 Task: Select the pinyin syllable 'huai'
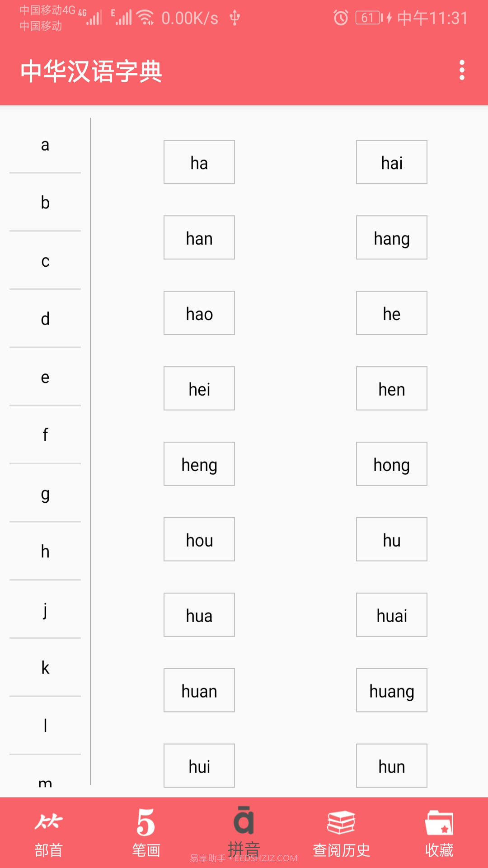(x=391, y=615)
